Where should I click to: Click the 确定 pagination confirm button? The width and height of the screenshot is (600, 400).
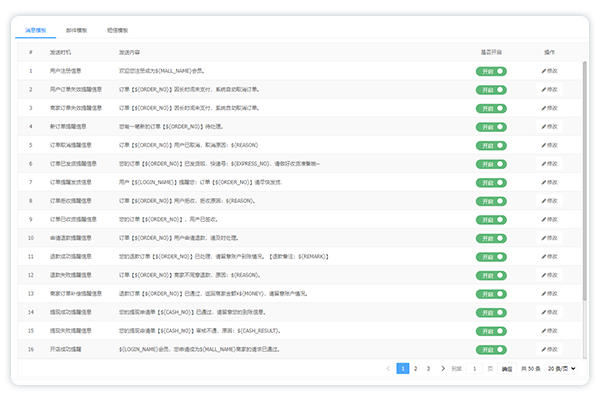click(507, 369)
